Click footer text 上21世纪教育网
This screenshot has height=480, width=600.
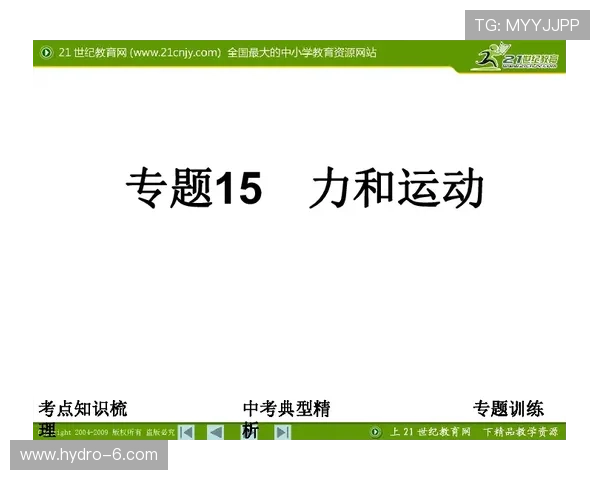click(430, 432)
